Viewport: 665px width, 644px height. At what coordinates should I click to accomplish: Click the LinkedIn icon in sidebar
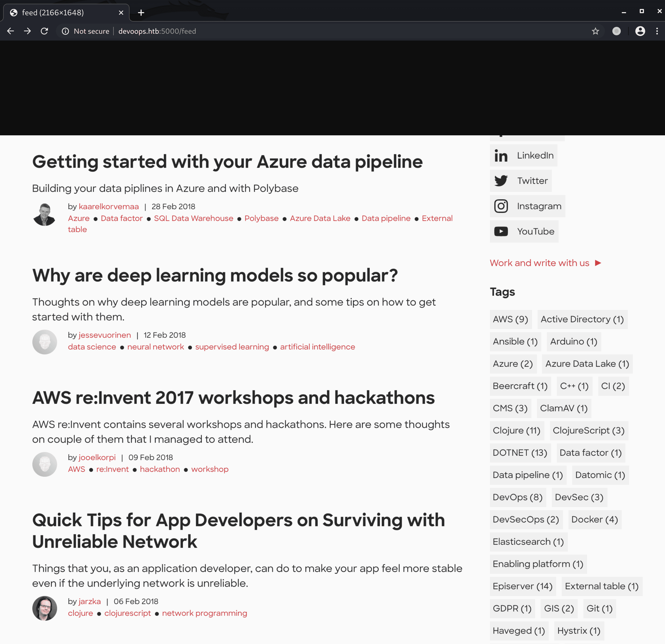501,156
